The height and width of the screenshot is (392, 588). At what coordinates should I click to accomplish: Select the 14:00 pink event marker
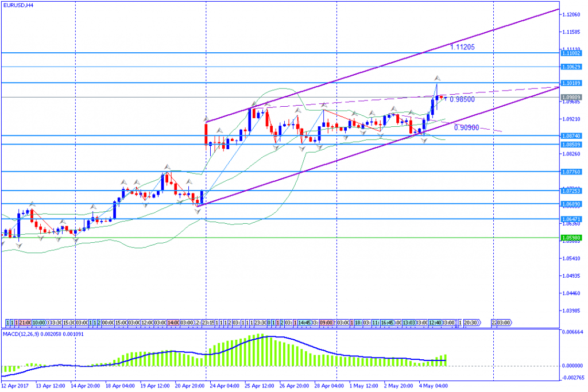(x=173, y=323)
